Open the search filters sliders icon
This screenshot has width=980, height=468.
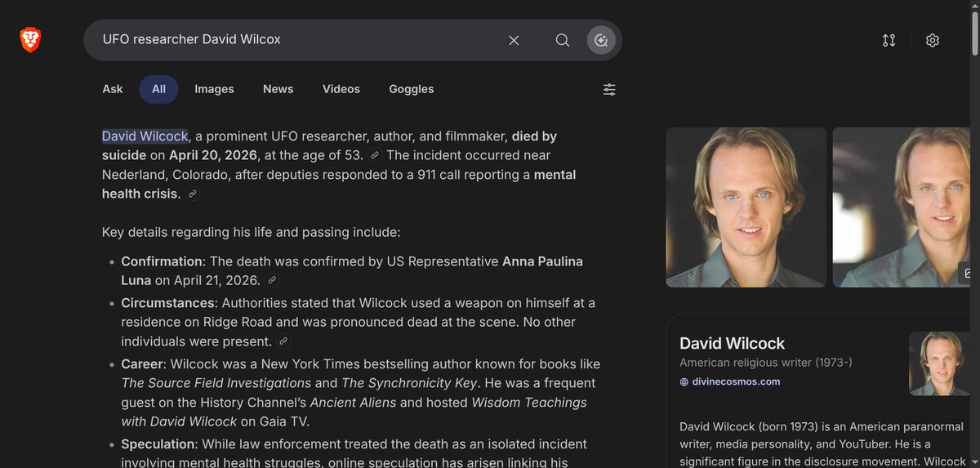pos(609,89)
